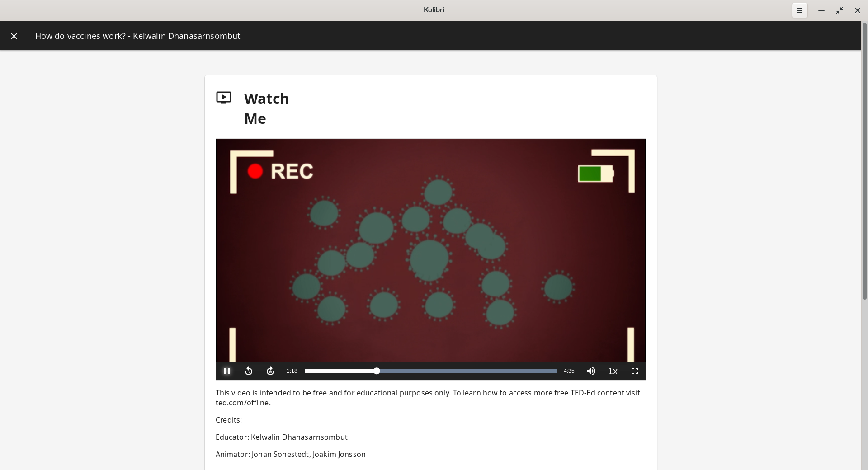
Task: Pause the video playback
Action: tap(227, 371)
